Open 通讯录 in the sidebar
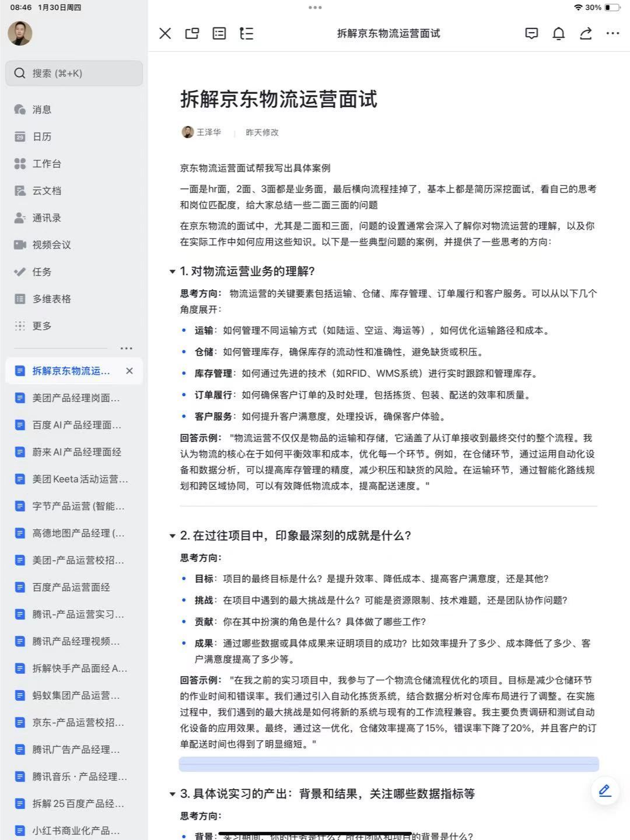The image size is (630, 840). [74, 218]
